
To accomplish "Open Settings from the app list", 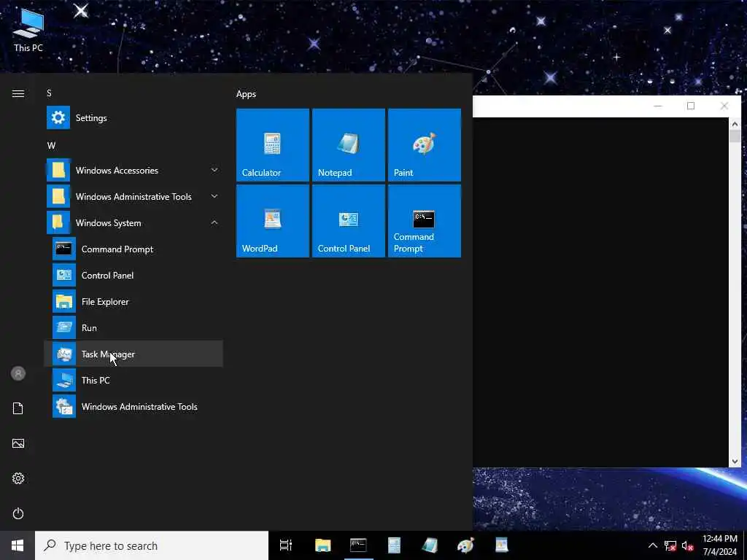I will (x=133, y=117).
